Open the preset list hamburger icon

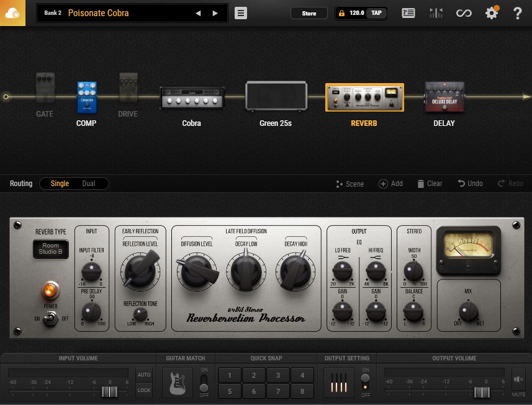coord(240,13)
